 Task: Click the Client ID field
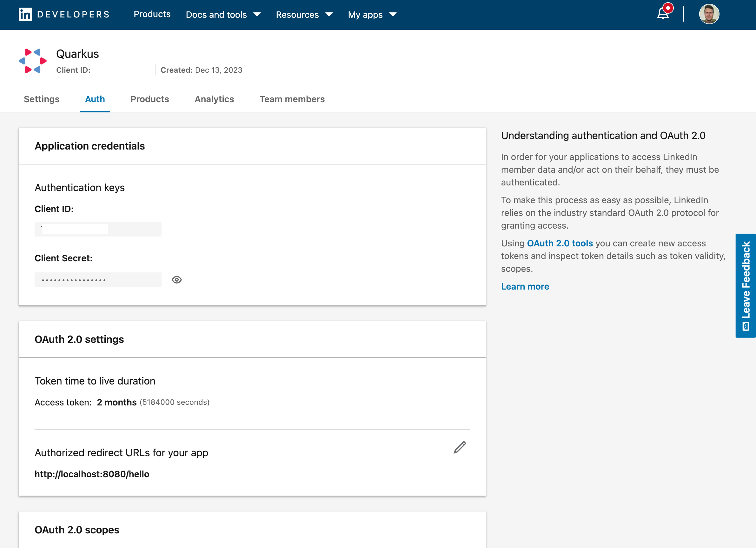coord(98,229)
